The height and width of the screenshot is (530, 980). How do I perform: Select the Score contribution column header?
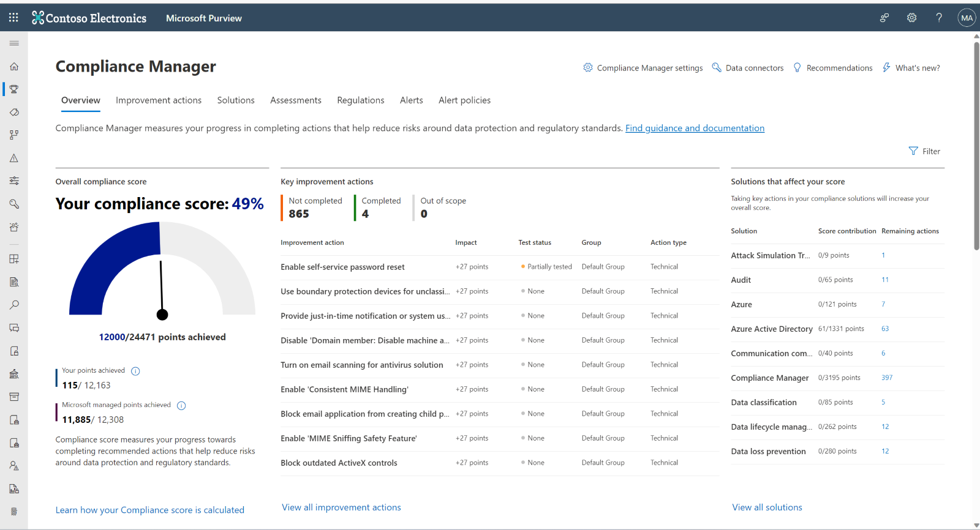click(847, 231)
